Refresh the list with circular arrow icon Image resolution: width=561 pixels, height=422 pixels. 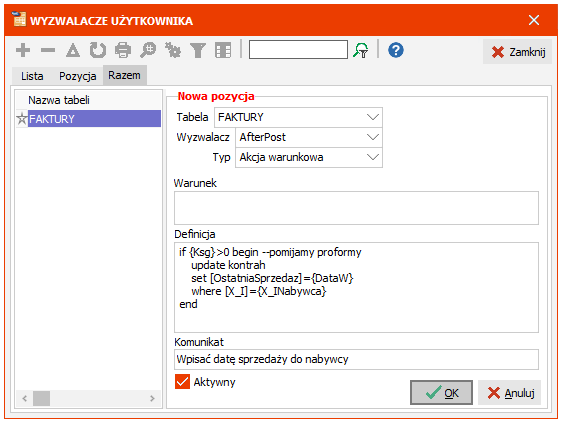[98, 50]
